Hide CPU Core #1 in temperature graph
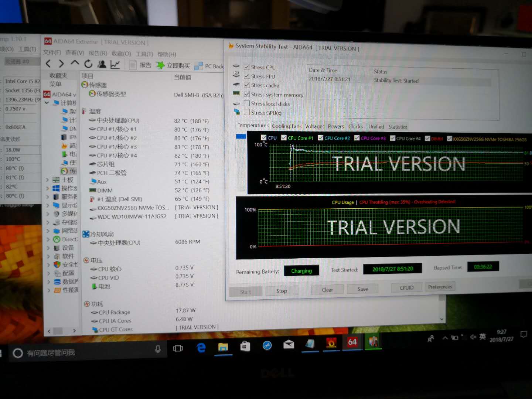Image resolution: width=532 pixels, height=399 pixels. click(x=284, y=138)
